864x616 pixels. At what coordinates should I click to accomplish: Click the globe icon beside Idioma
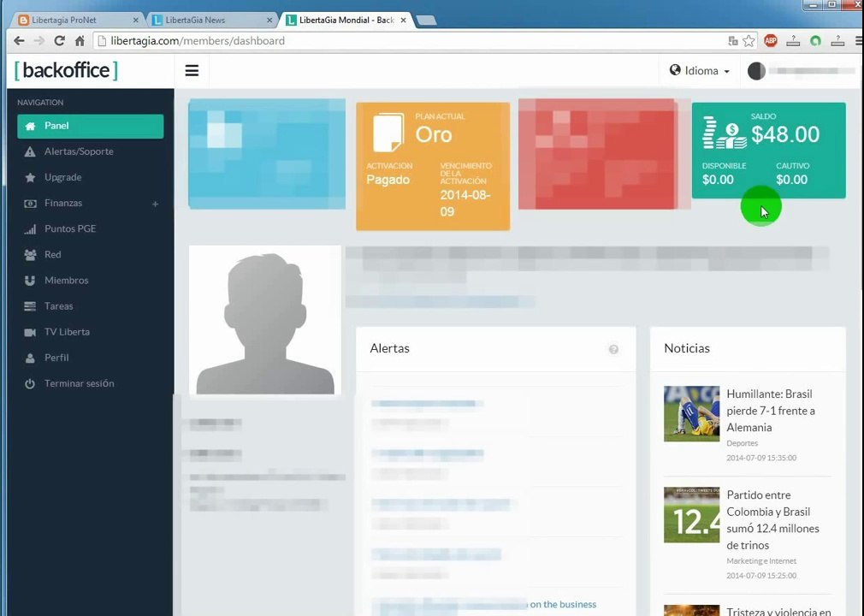click(x=675, y=70)
